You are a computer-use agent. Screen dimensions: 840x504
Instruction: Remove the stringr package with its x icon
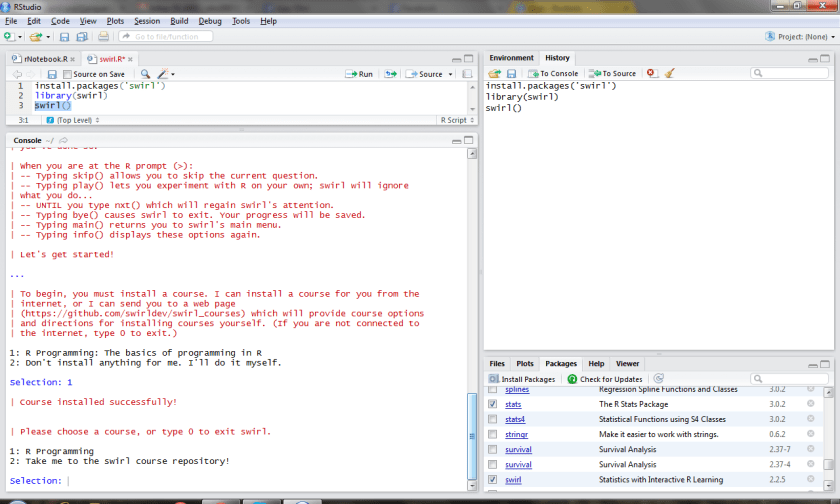click(811, 434)
